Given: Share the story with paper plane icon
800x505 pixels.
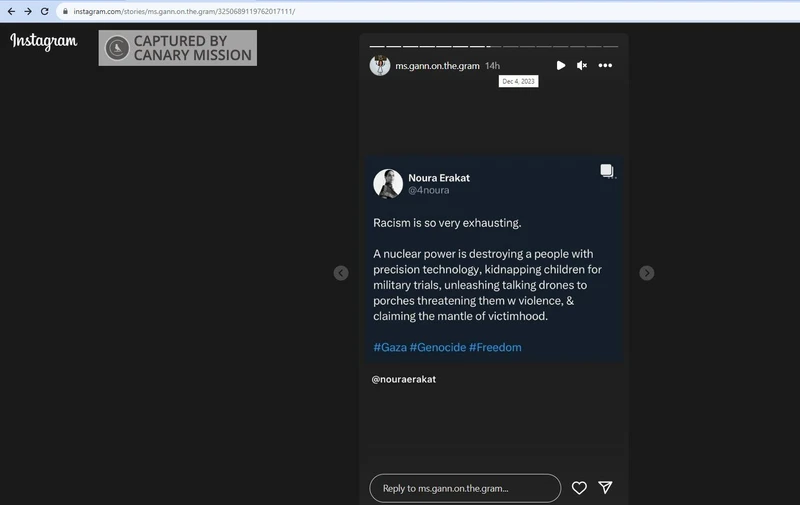Looking at the screenshot, I should click(x=605, y=488).
